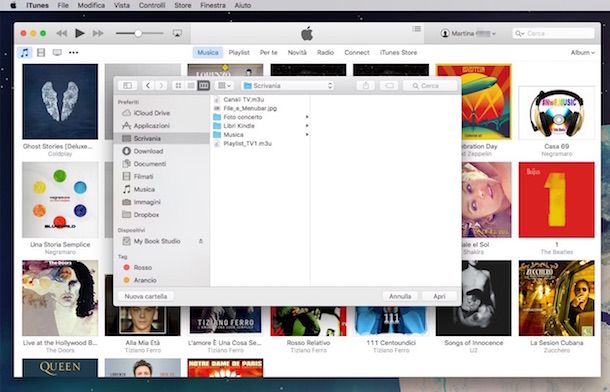Click the edit tags button in dialog
The width and height of the screenshot is (610, 392).
coord(389,86)
